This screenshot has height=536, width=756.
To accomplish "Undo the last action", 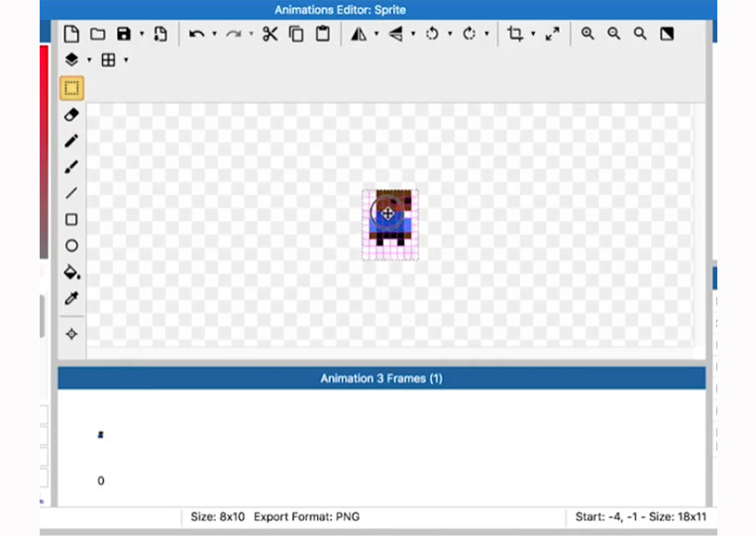I will click(197, 34).
